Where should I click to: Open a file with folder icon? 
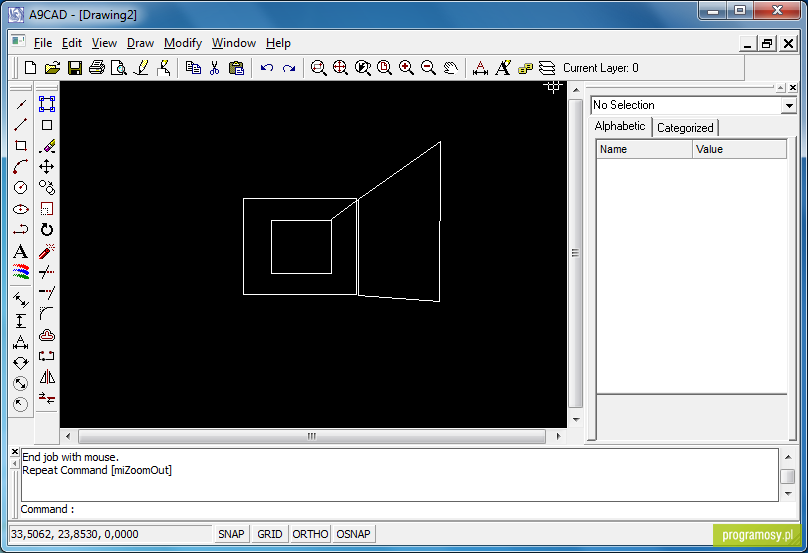pyautogui.click(x=52, y=68)
